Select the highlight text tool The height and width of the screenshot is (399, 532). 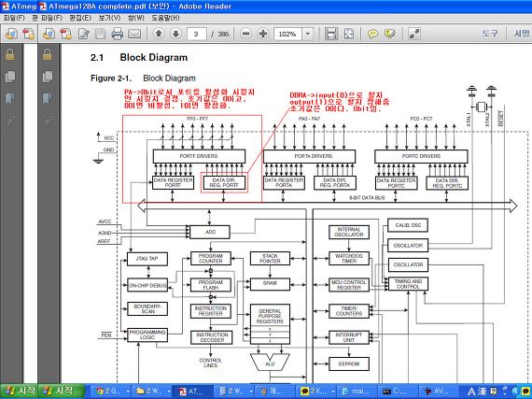click(x=390, y=34)
